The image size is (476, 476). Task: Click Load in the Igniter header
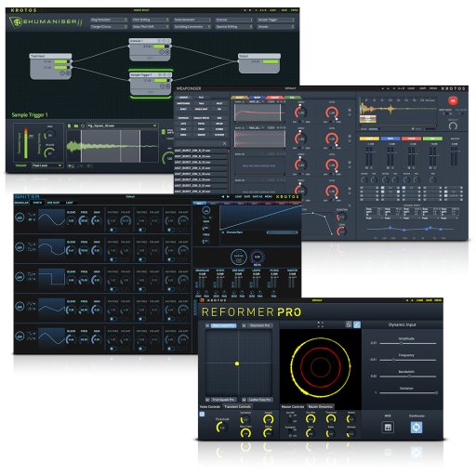[x=238, y=197]
